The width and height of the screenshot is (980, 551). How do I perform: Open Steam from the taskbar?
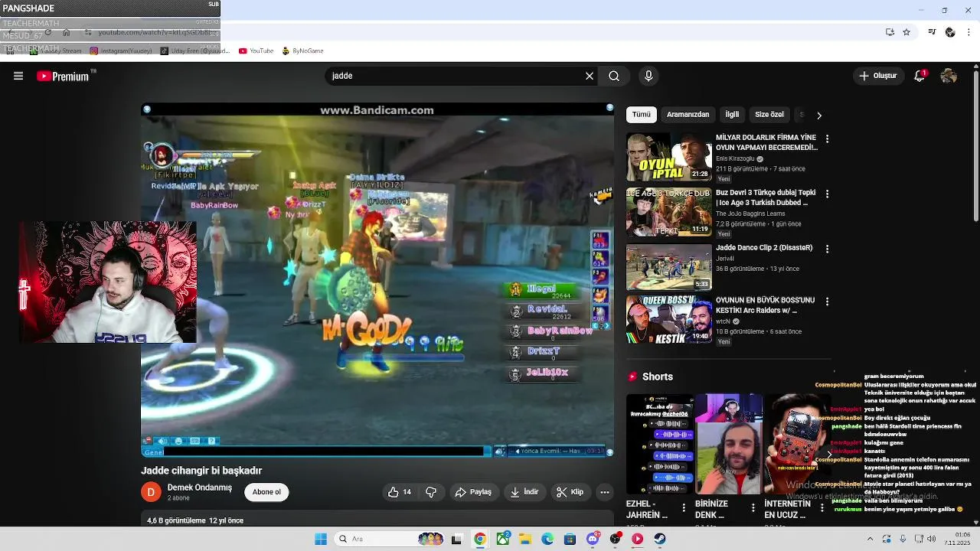coord(660,539)
